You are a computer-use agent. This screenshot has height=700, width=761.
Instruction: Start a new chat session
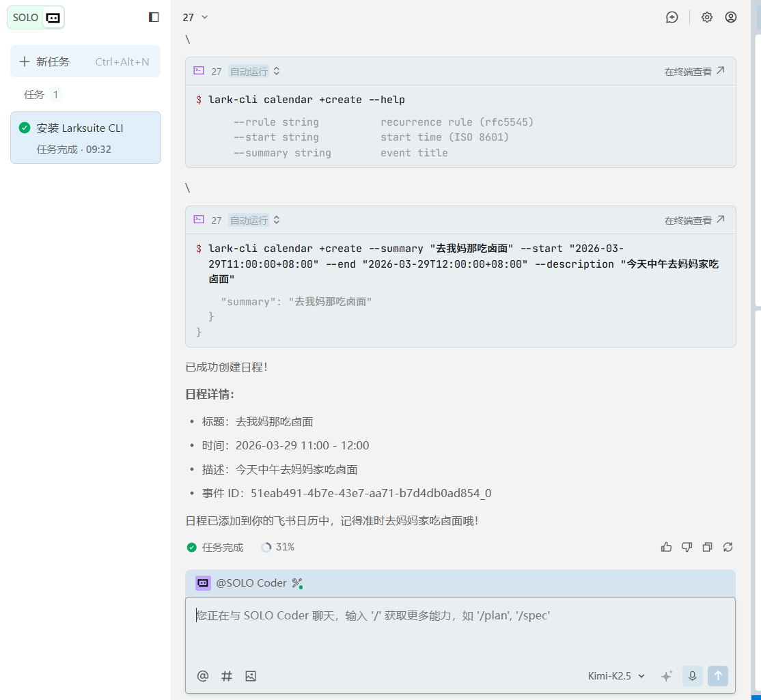coord(672,18)
